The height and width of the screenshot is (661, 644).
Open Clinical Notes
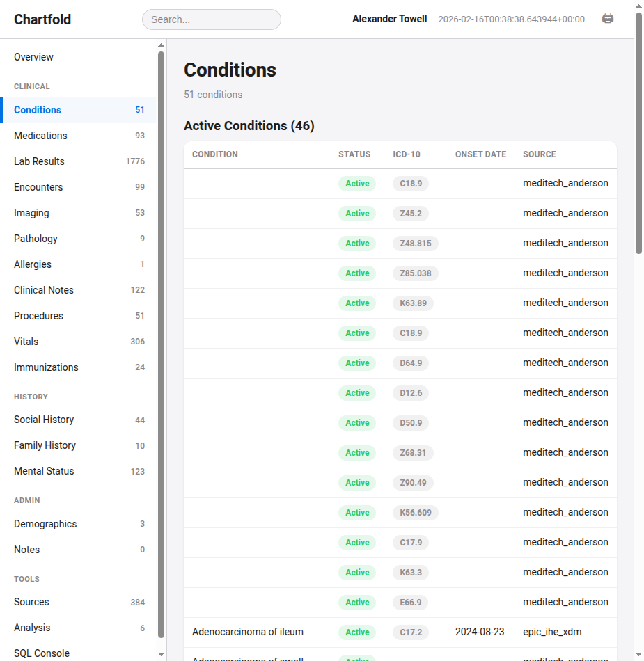(x=42, y=290)
